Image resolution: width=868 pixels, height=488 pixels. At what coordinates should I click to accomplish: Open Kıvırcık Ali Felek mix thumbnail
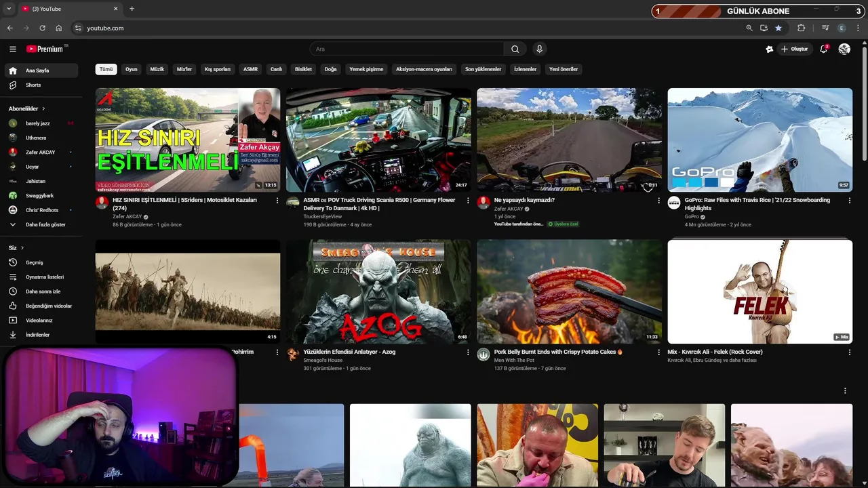(760, 291)
